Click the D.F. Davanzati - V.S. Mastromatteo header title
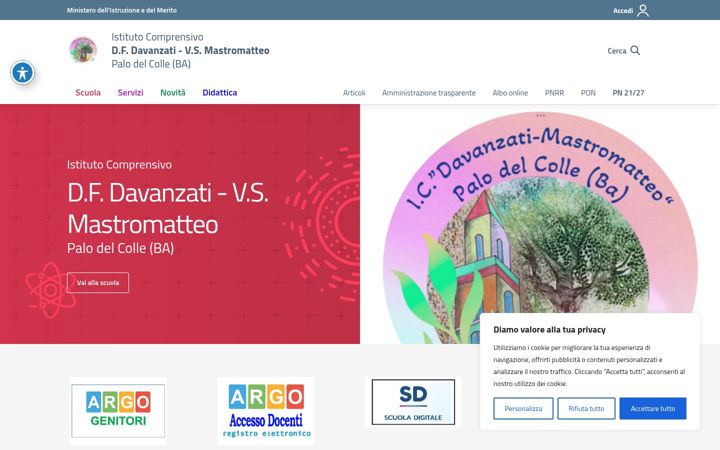 (190, 50)
